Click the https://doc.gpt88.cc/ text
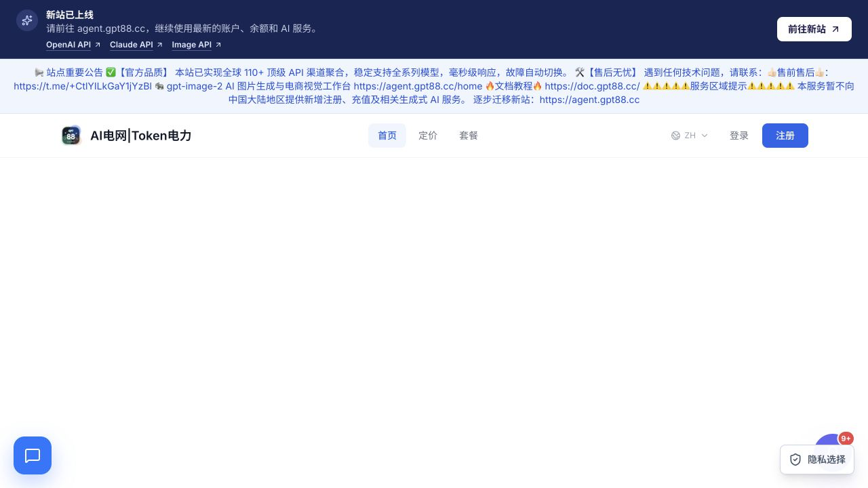868x488 pixels. click(x=592, y=86)
